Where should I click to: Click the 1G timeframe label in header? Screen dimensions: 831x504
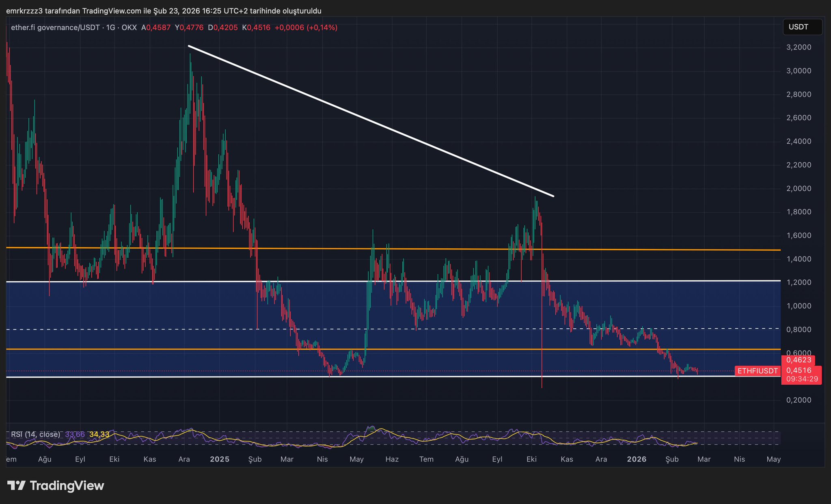click(110, 28)
